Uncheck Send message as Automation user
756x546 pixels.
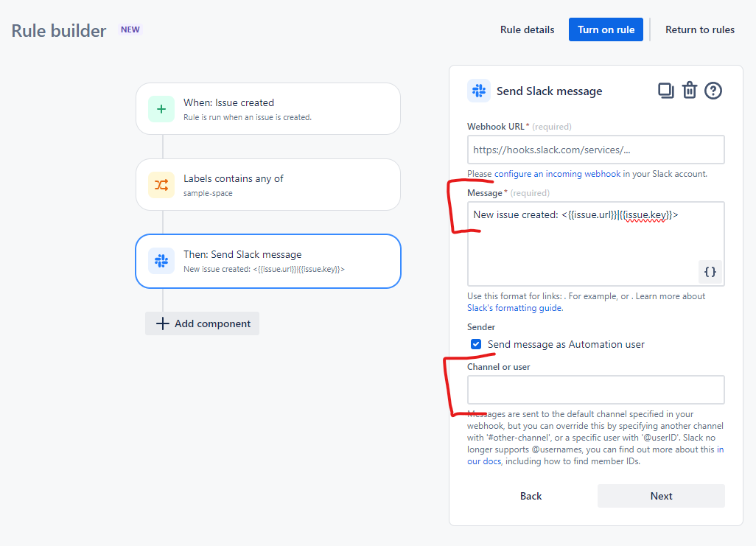coord(476,343)
